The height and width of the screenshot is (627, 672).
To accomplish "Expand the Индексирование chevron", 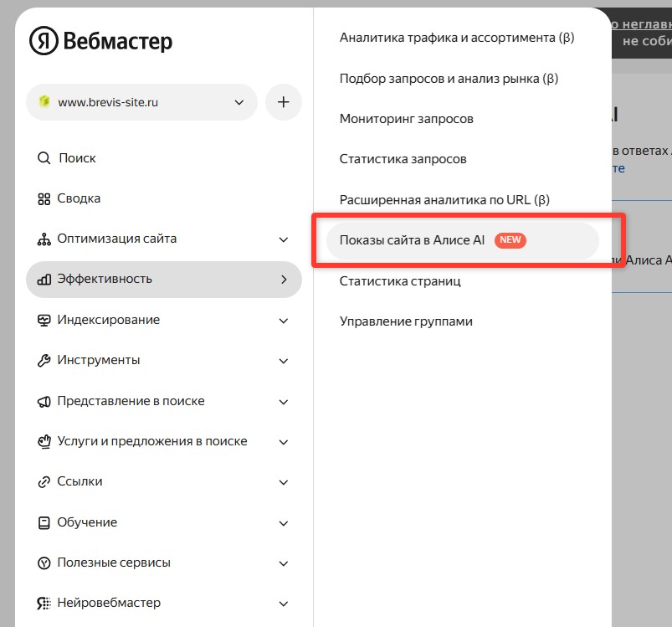I will [284, 321].
